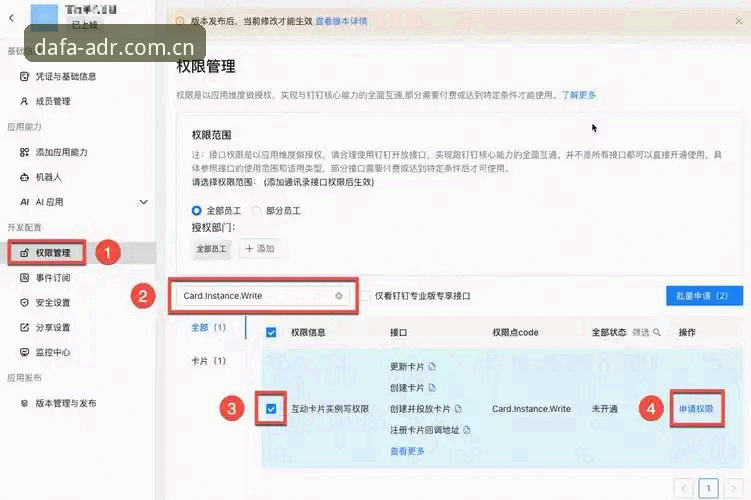Open 成员管理 in sidebar
Viewport: 751px width, 500px height.
(45, 101)
